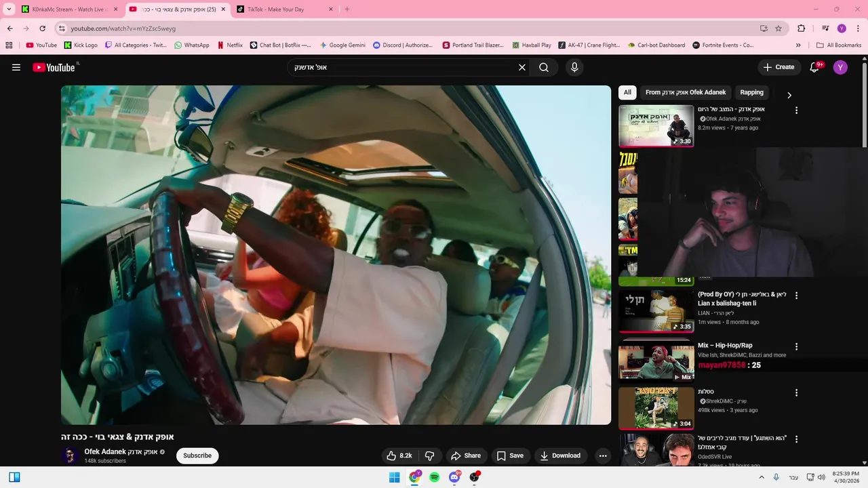The image size is (868, 488).
Task: Dislike the video with thumbs down
Action: [x=429, y=455]
